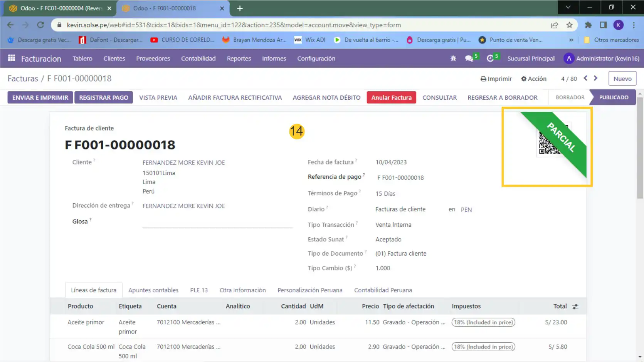Open Chrome three-dot menu
644x362 pixels.
click(634, 25)
